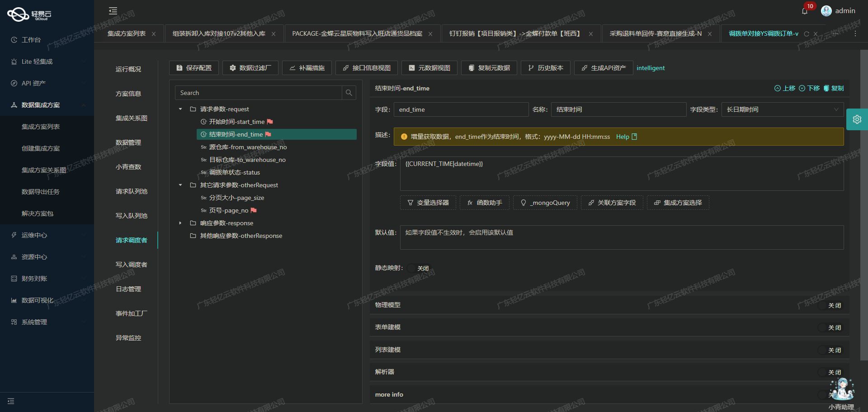The height and width of the screenshot is (412, 868).
Task: Click the 变量选择器 button
Action: pos(428,203)
